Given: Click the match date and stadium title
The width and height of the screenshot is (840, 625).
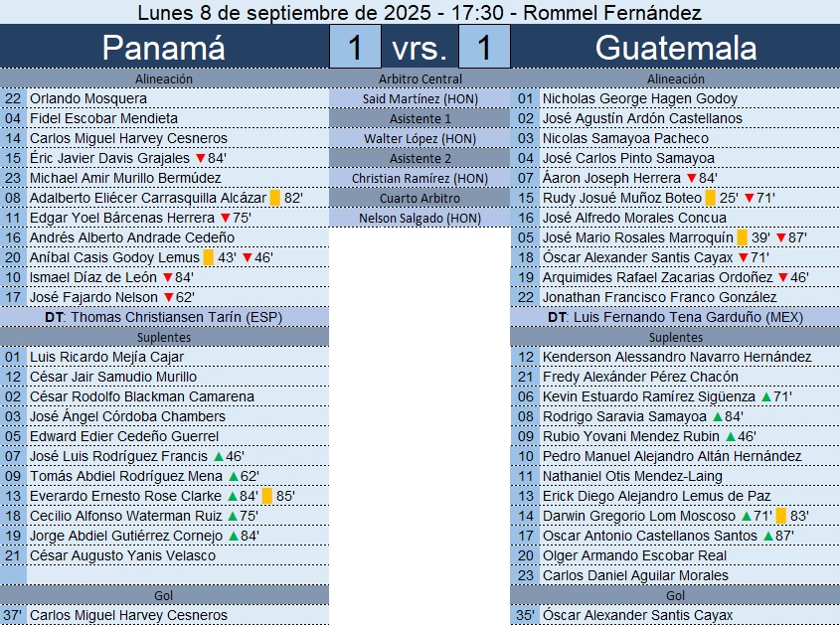Looking at the screenshot, I should (x=420, y=12).
